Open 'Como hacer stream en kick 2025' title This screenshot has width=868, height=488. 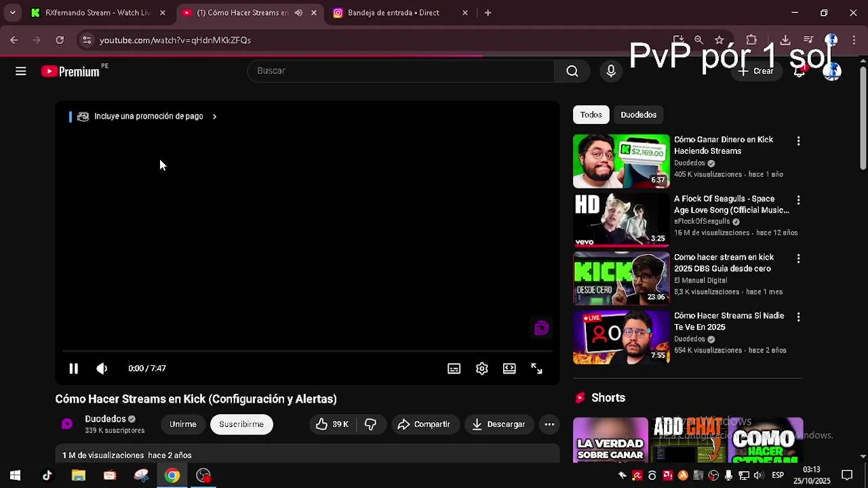pyautogui.click(x=724, y=263)
